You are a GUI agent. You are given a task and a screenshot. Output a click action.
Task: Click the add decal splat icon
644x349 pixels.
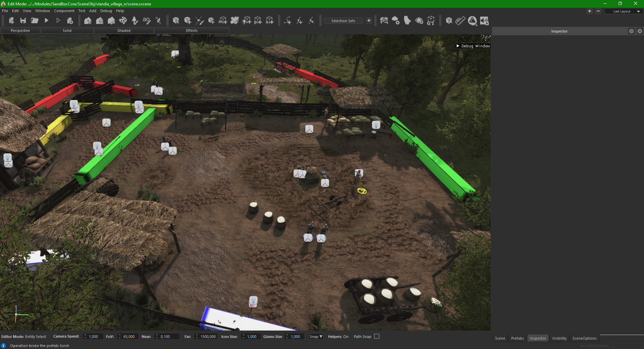tap(235, 21)
